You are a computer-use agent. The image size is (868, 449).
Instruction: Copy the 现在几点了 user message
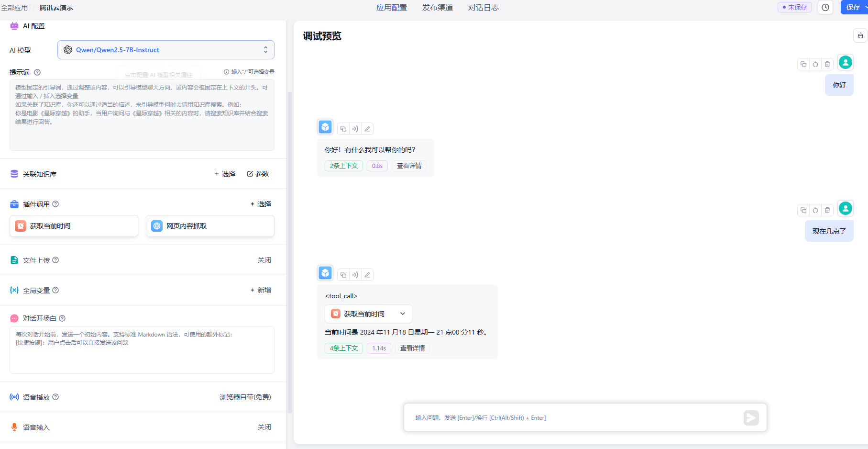[x=803, y=210]
